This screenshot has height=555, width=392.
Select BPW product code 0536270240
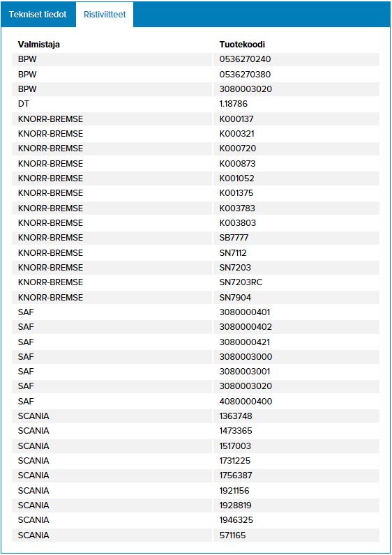[245, 59]
